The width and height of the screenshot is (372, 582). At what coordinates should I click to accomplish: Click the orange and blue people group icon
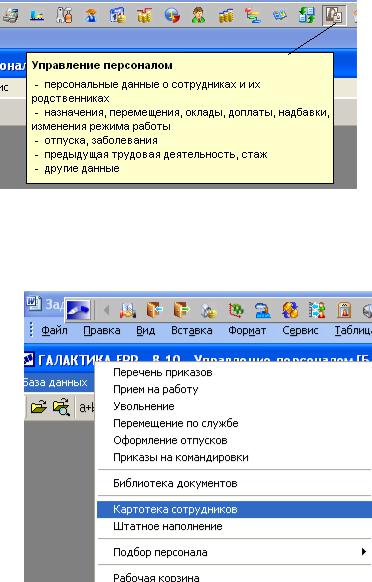(290, 310)
